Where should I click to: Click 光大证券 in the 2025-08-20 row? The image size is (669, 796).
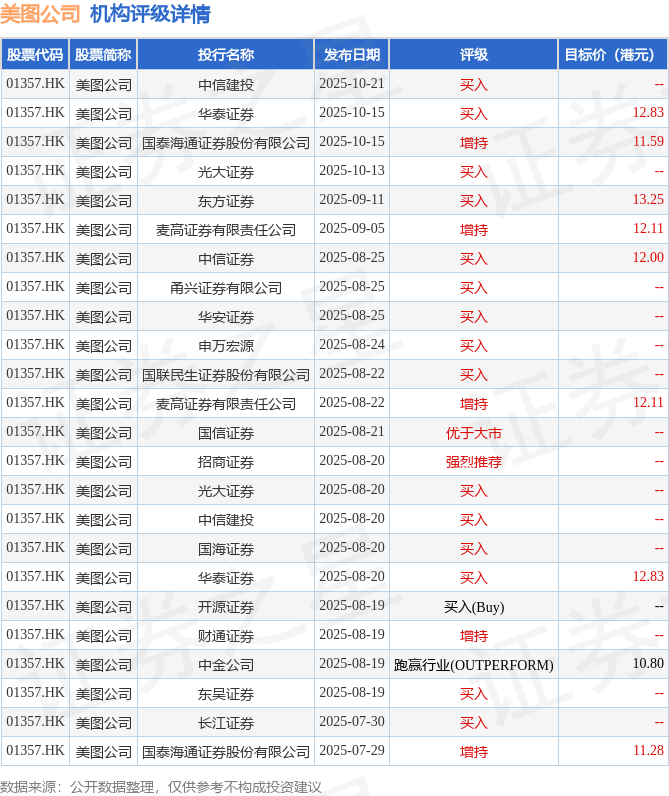(226, 489)
